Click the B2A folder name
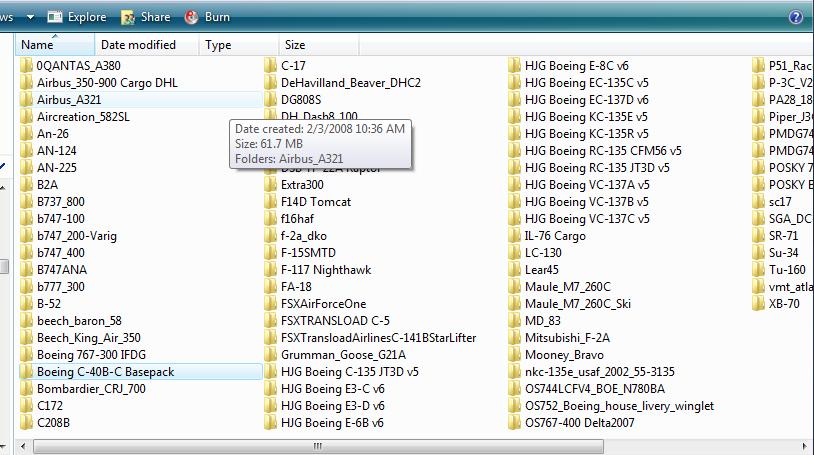This screenshot has width=814, height=455. click(x=47, y=185)
